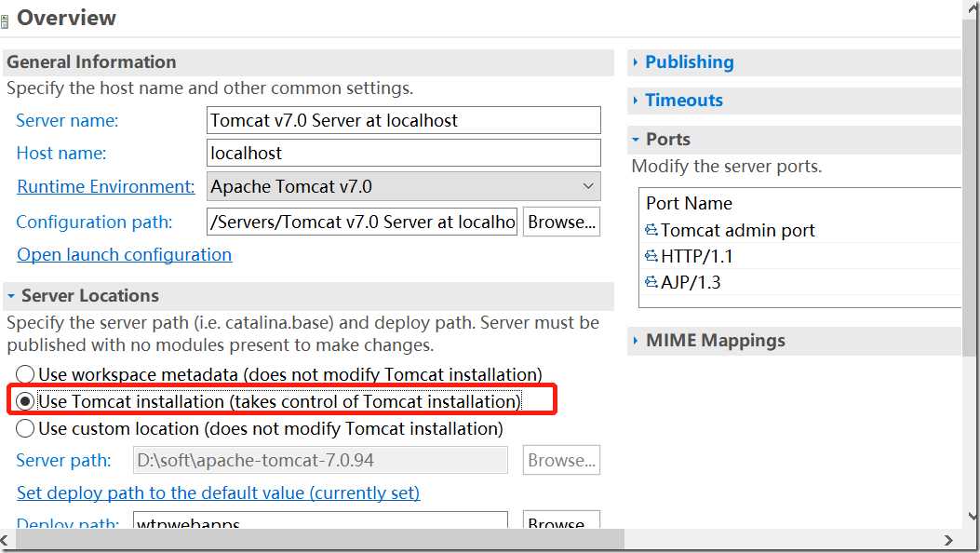Expand the MIME Mappings section
Viewport: 980px width, 553px height.
tap(635, 341)
